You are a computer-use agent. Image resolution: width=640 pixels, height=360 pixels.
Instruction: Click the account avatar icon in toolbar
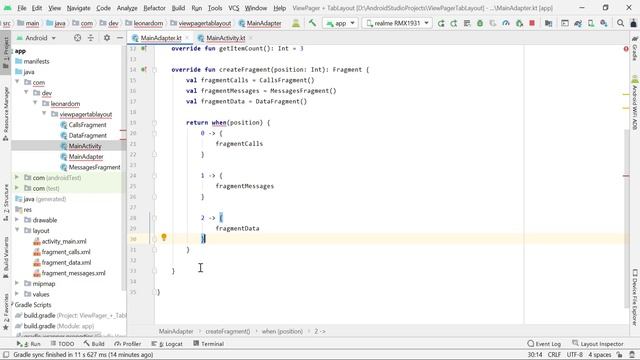pyautogui.click(x=633, y=23)
